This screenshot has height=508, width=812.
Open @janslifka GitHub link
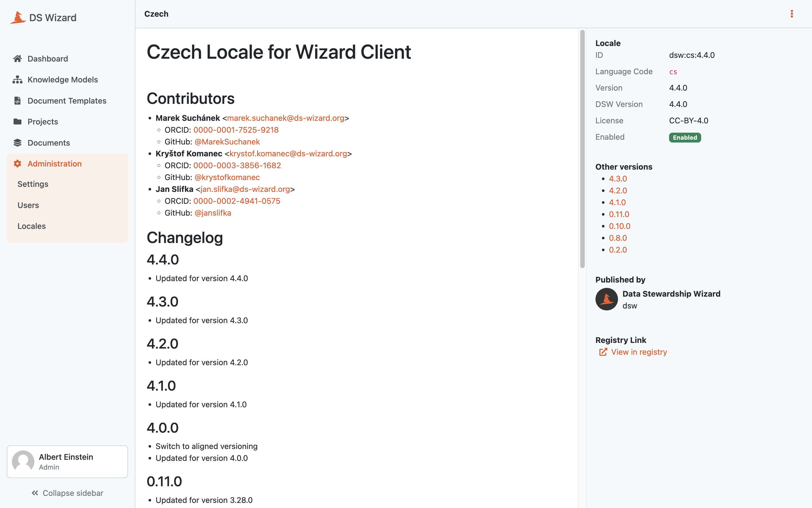click(x=213, y=213)
